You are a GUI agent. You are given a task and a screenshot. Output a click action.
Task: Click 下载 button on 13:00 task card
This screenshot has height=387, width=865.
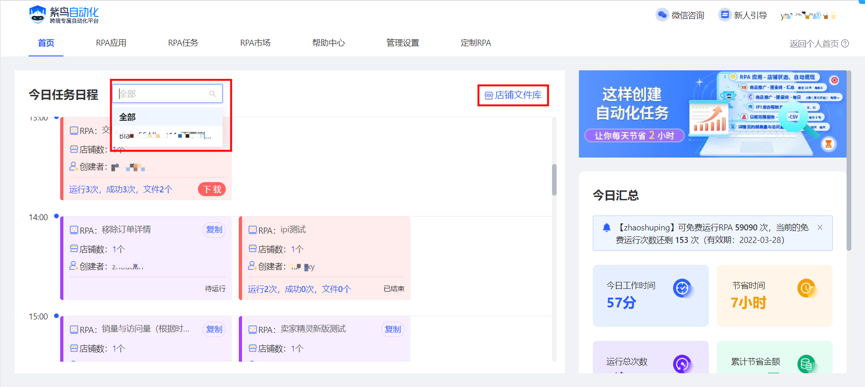click(212, 189)
